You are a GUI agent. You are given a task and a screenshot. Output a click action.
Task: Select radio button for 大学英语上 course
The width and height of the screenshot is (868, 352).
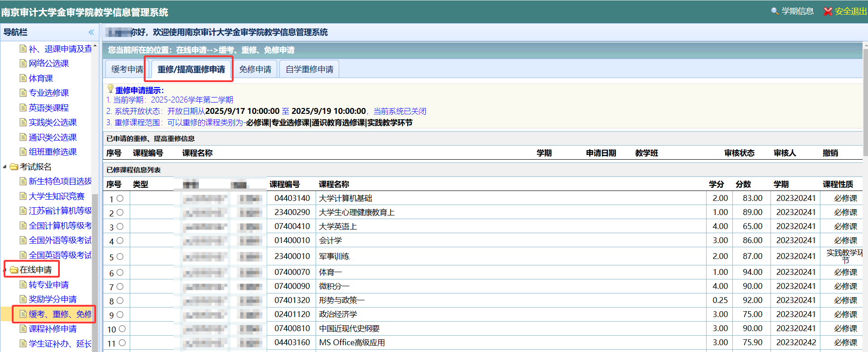(x=120, y=226)
